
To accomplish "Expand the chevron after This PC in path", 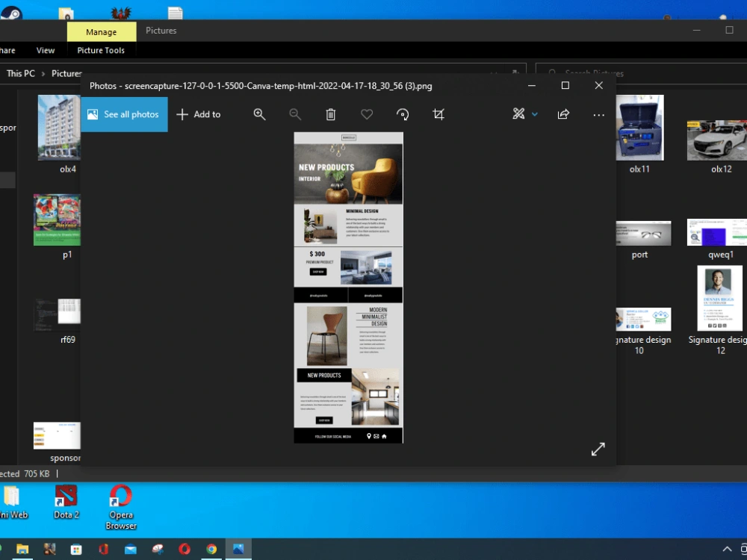I will 43,74.
